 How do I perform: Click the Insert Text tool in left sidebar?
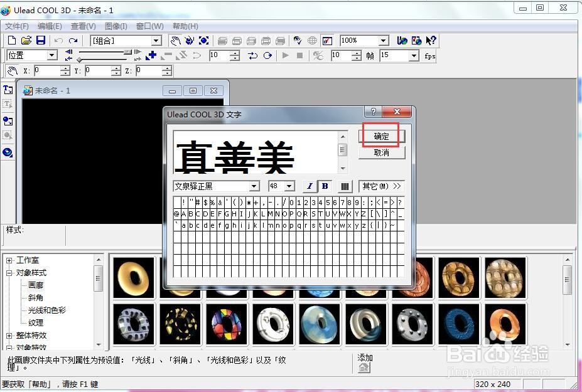(x=8, y=90)
